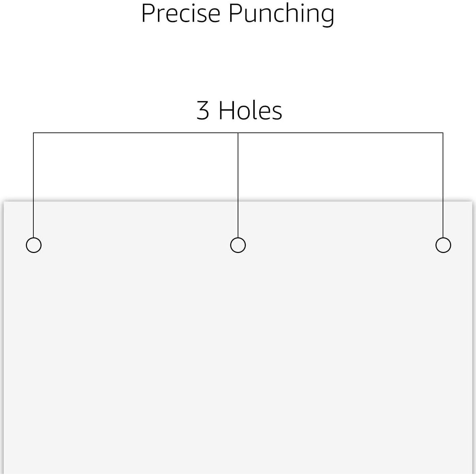Click the paper between center and right holes
Screen dimensions: 476x476
pyautogui.click(x=340, y=245)
